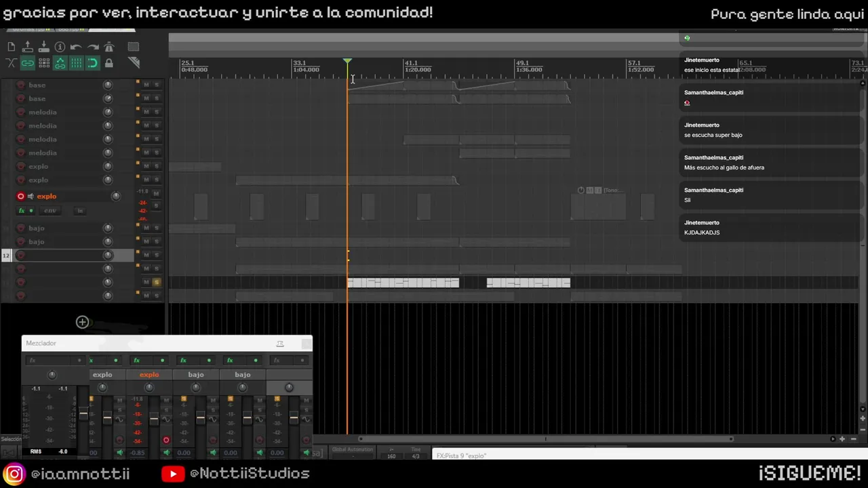
Task: Turn the pan knob on orange explo strip
Action: click(x=149, y=388)
